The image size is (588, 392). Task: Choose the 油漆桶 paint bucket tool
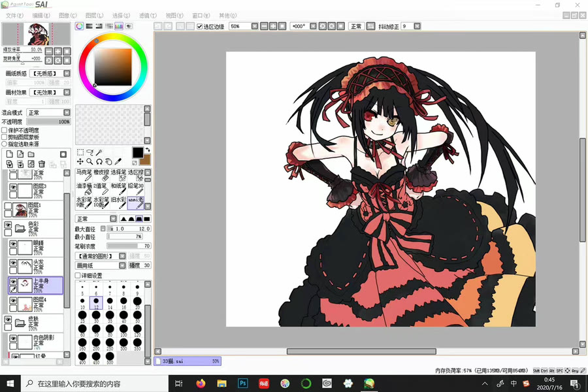pyautogui.click(x=84, y=188)
